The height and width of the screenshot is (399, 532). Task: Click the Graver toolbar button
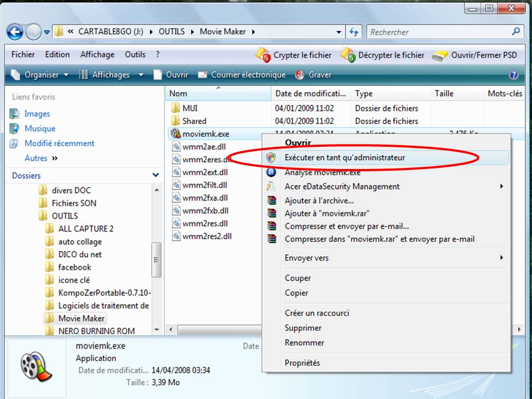(314, 75)
